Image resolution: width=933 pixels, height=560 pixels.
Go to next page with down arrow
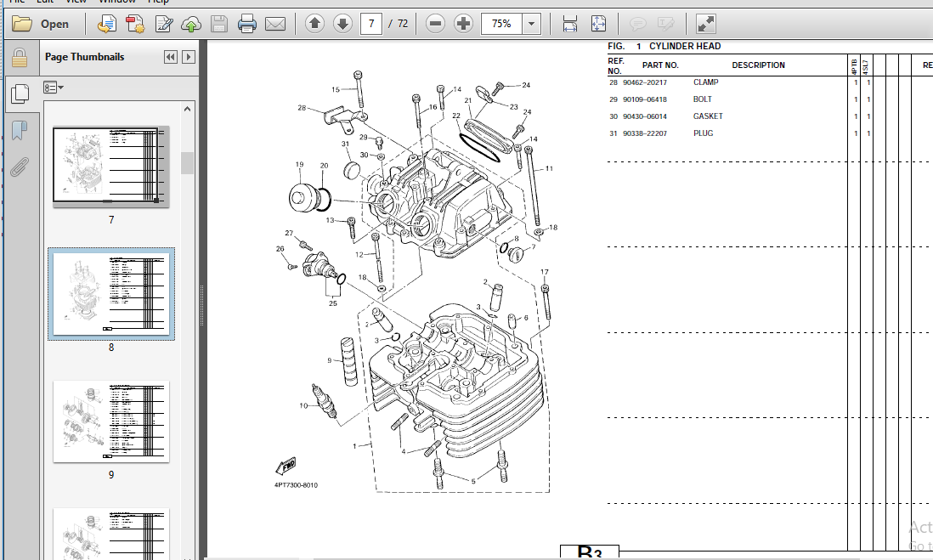[342, 24]
